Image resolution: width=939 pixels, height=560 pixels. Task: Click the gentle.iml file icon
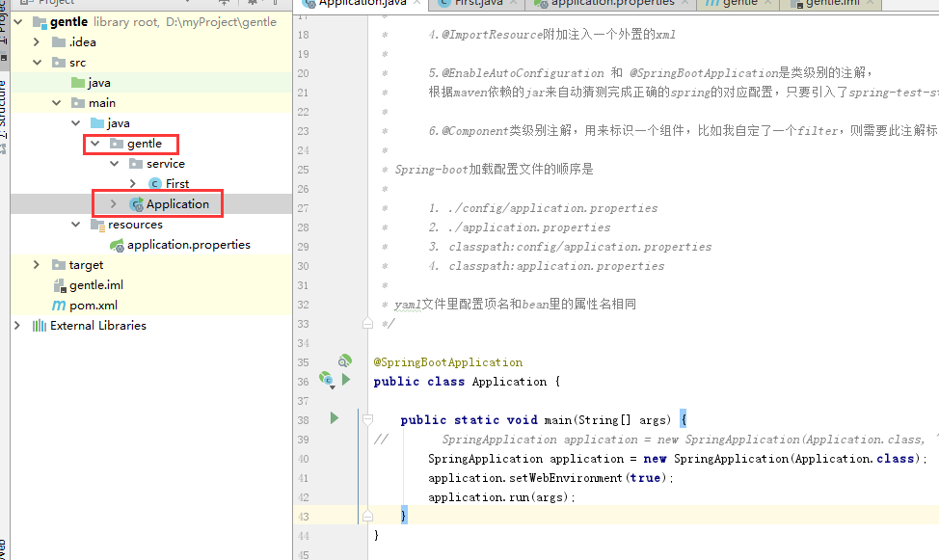pyautogui.click(x=59, y=285)
